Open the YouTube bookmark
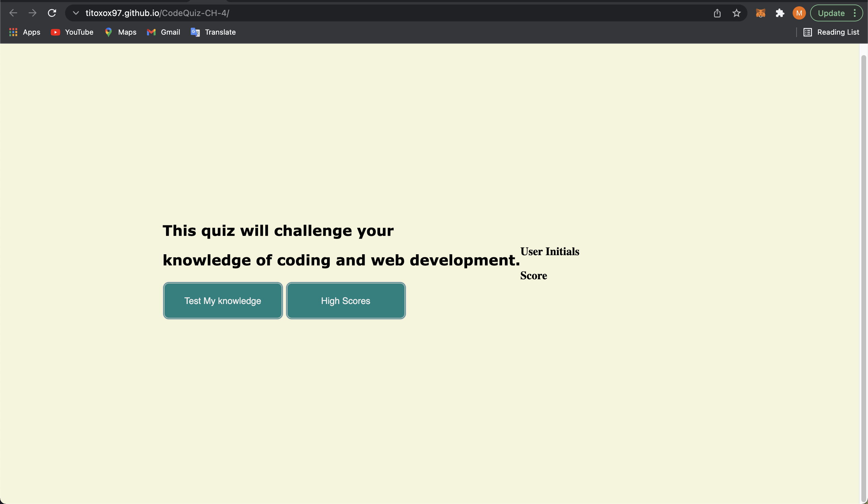The image size is (868, 504). pyautogui.click(x=72, y=32)
